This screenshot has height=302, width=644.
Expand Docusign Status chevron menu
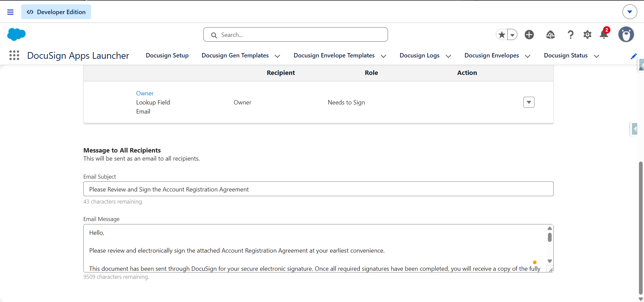[x=596, y=56]
